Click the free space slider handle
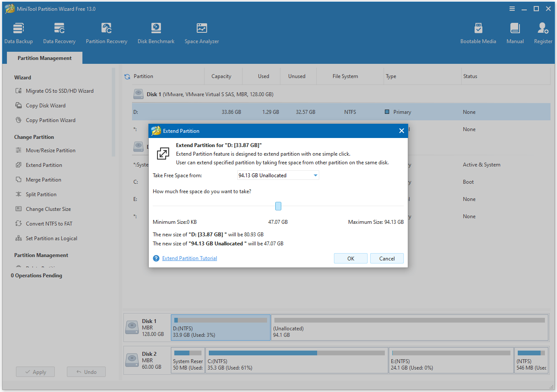The image size is (557, 392). (x=278, y=206)
